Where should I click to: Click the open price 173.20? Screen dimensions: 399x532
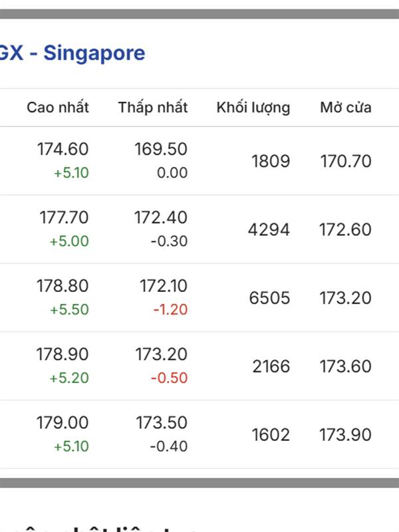pyautogui.click(x=345, y=298)
